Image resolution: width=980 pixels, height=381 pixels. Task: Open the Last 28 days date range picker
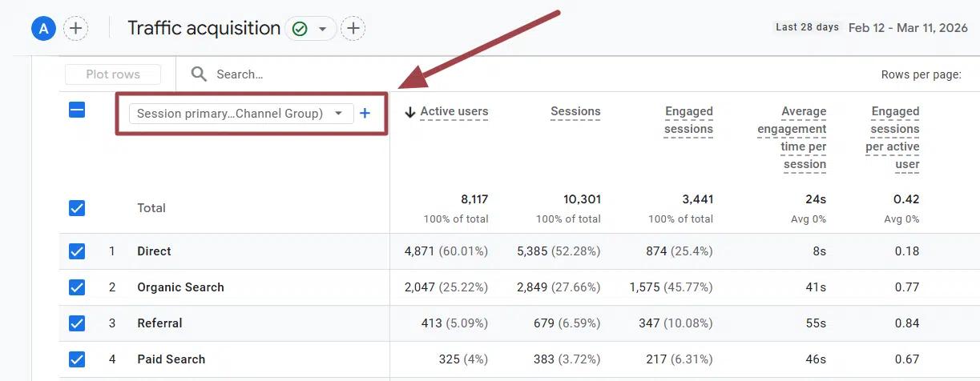[875, 27]
